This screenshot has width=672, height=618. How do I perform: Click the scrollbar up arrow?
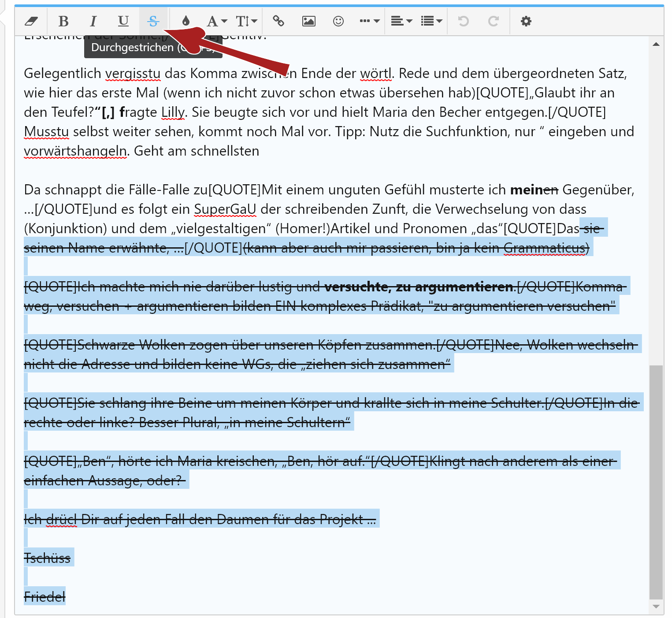(656, 44)
